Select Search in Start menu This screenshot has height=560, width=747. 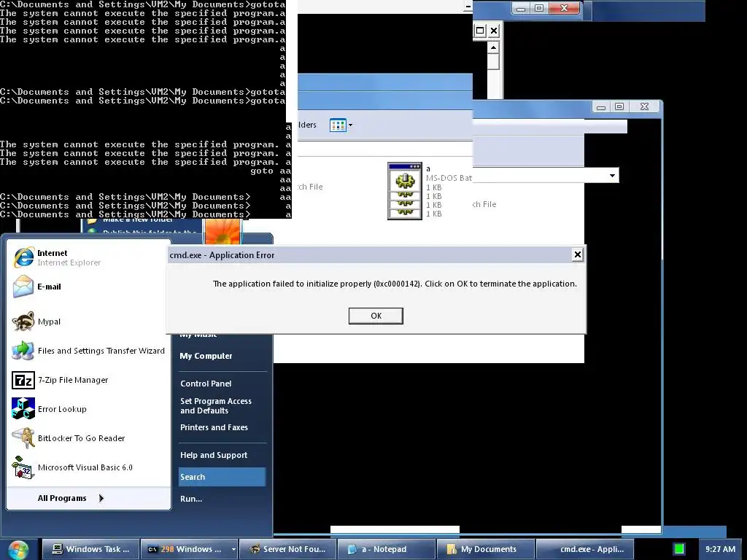(x=222, y=477)
